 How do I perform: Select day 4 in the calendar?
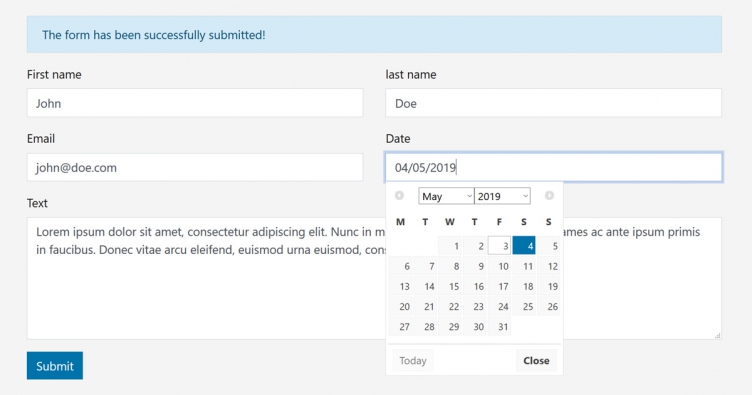[x=524, y=246]
